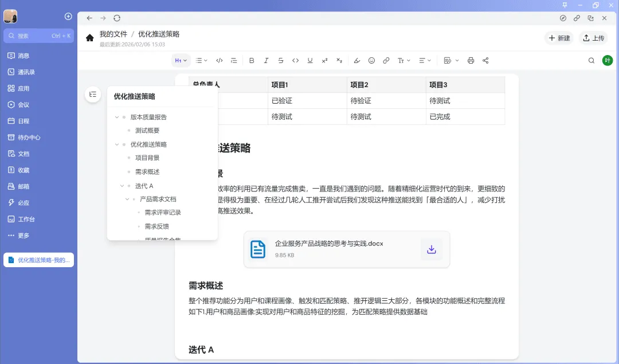Click the green user avatar
This screenshot has width=619, height=364.
point(607,60)
